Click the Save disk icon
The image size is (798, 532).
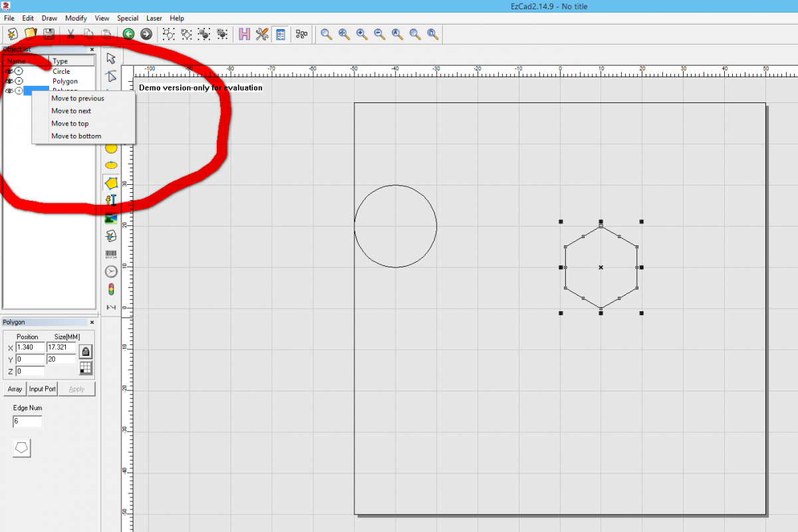click(49, 34)
